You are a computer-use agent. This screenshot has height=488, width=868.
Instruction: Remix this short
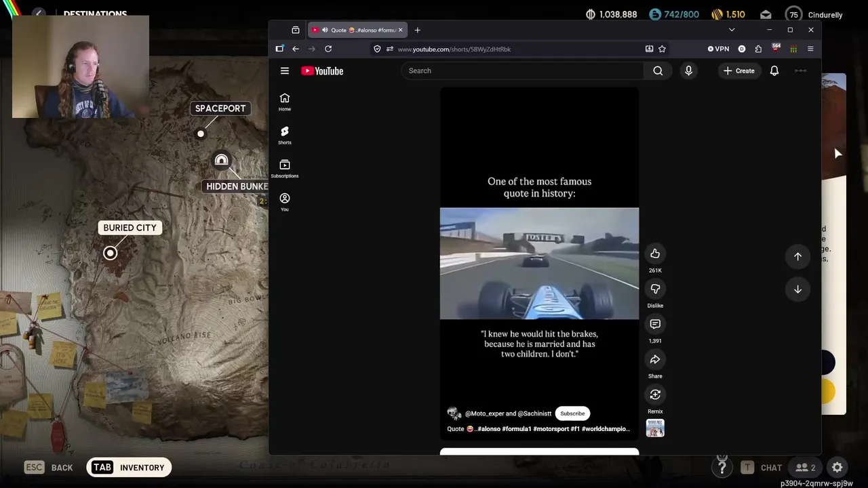click(x=655, y=394)
